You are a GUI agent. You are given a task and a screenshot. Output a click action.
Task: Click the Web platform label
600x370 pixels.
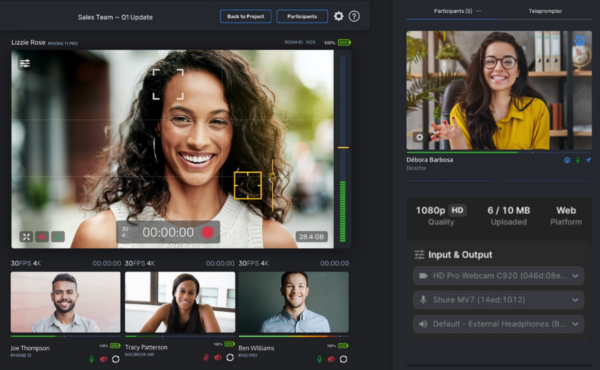566,210
